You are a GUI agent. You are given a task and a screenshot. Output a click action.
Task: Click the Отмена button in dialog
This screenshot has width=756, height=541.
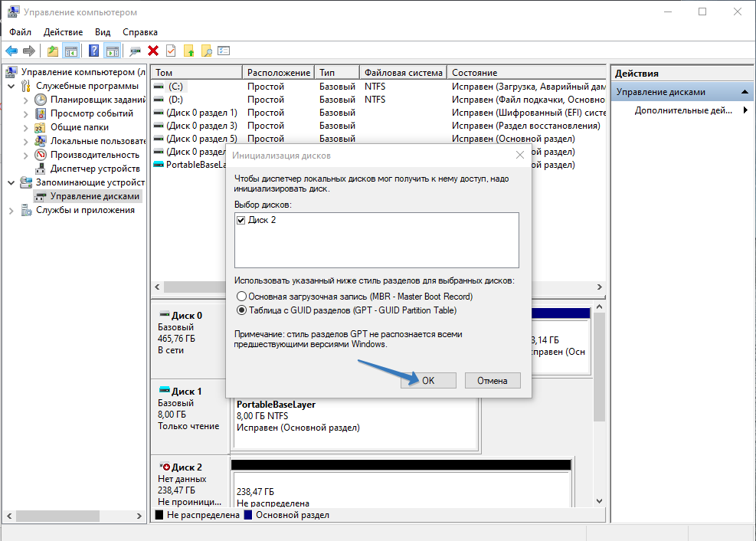click(493, 380)
